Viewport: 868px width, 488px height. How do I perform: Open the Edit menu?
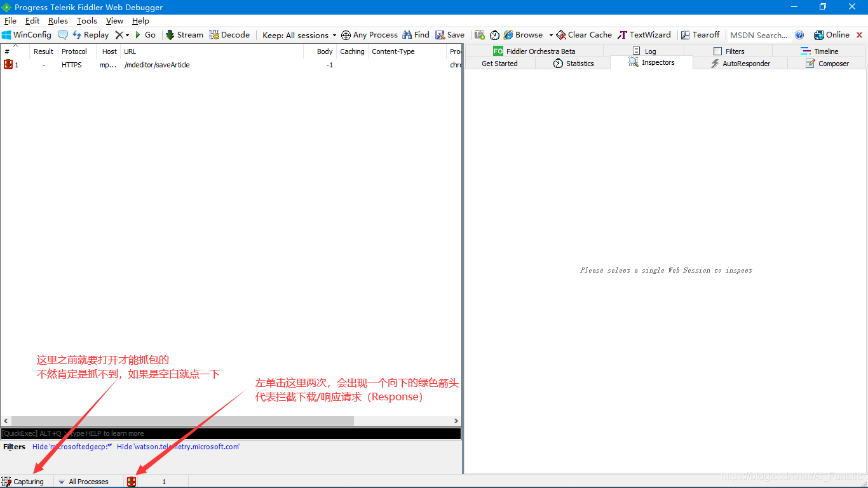click(x=32, y=21)
